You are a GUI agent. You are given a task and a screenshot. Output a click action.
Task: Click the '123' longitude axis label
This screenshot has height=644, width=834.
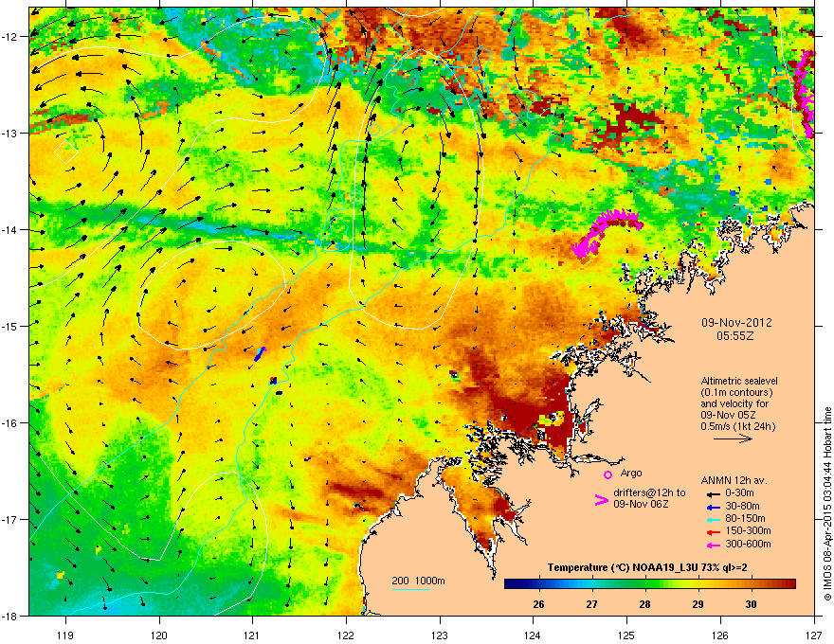pyautogui.click(x=440, y=635)
